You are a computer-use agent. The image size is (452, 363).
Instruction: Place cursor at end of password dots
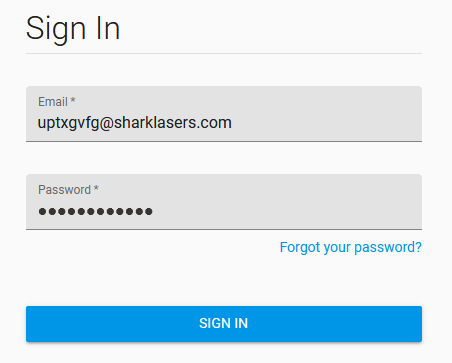154,211
